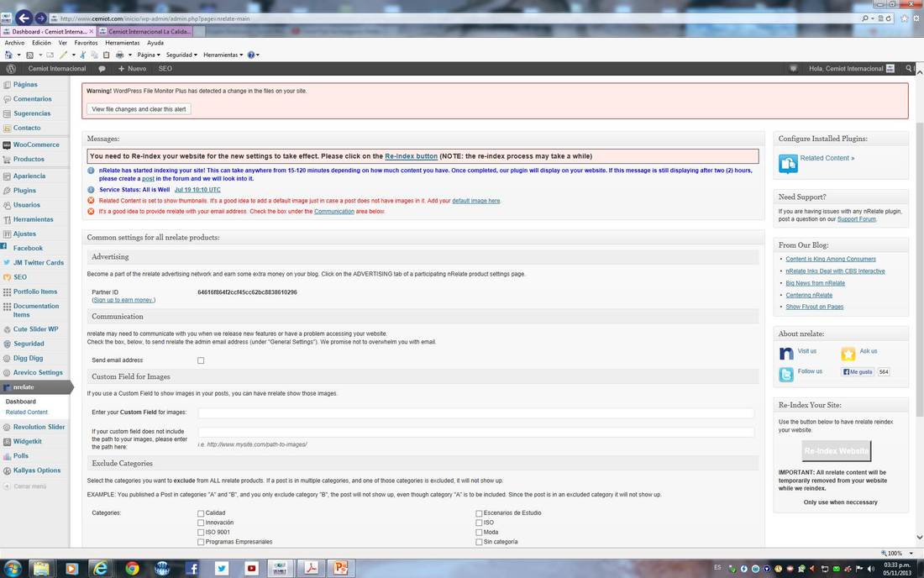Open the Twitter taskbar shortcut
The height and width of the screenshot is (578, 924).
coord(222,568)
